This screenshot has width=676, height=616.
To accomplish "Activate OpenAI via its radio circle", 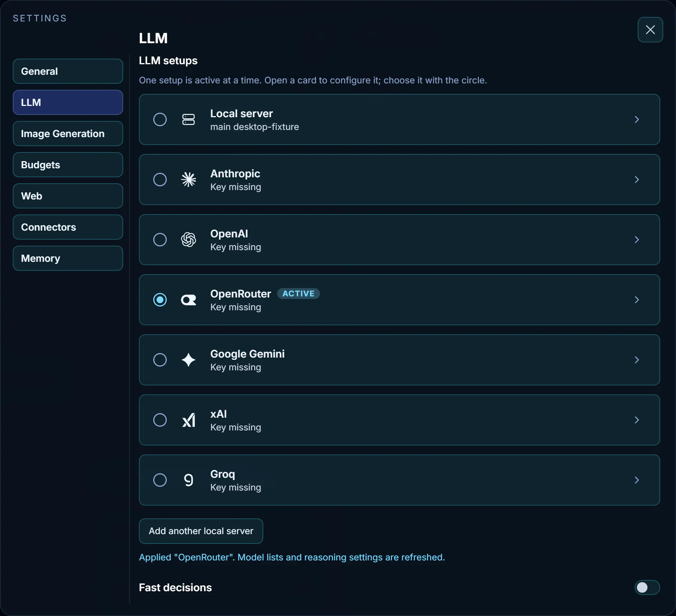I will click(x=160, y=240).
